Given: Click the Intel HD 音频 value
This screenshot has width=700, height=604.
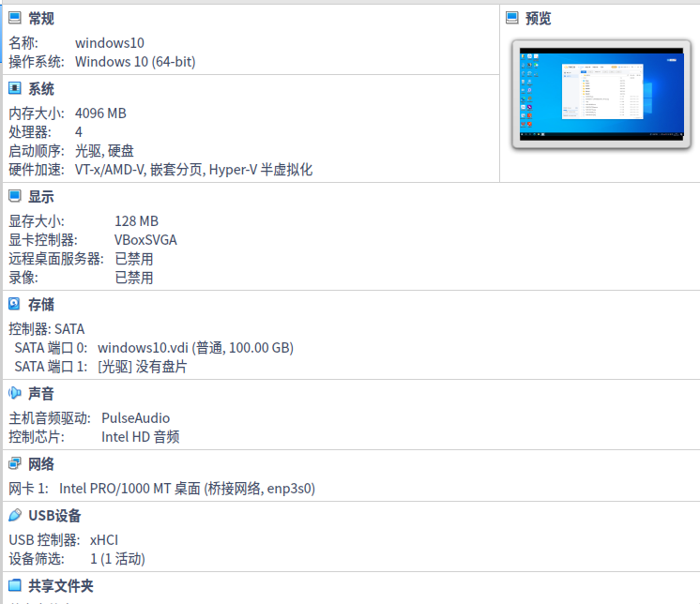Looking at the screenshot, I should [141, 437].
